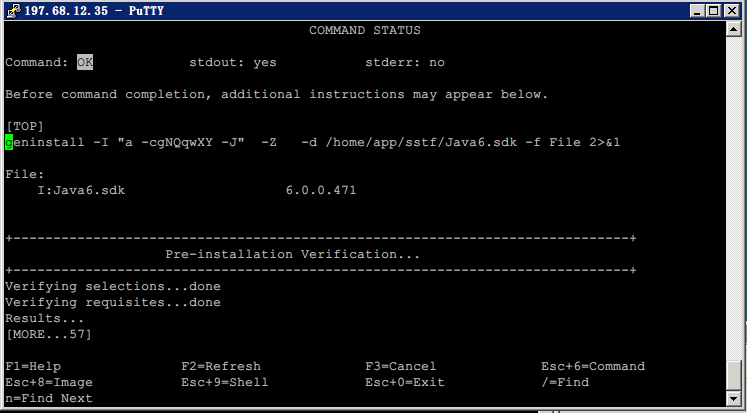Close the PuTTY session window
The image size is (747, 413).
[733, 10]
